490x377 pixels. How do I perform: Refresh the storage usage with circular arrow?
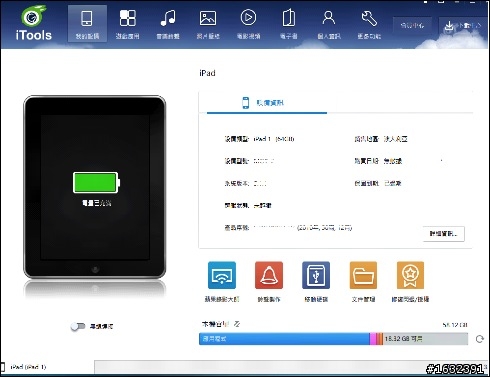480,339
